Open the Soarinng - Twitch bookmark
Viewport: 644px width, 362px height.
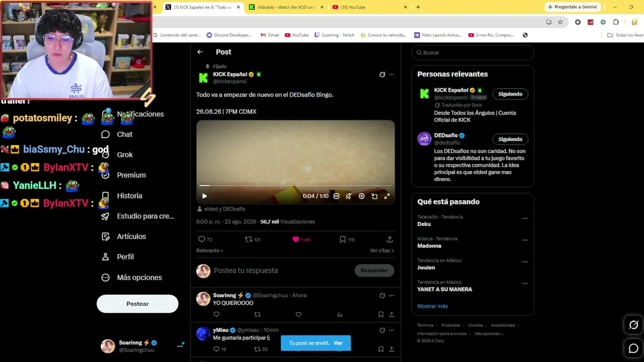(x=334, y=35)
